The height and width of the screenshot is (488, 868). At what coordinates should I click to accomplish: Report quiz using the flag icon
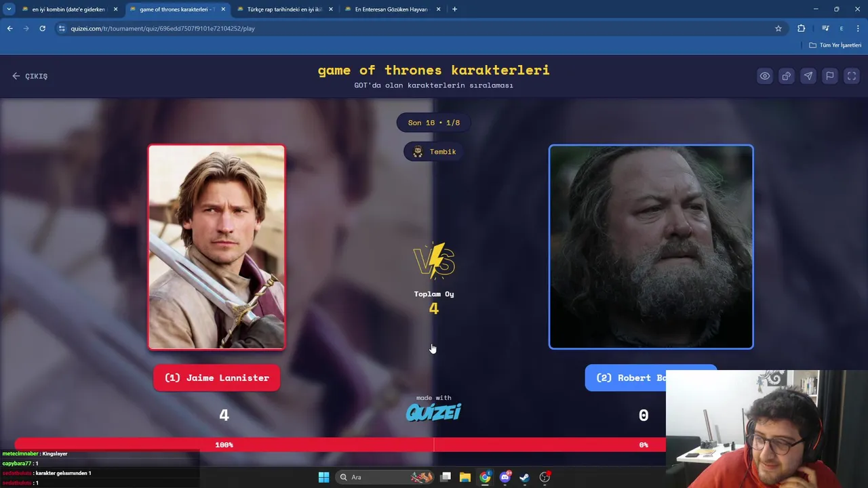[x=830, y=76]
